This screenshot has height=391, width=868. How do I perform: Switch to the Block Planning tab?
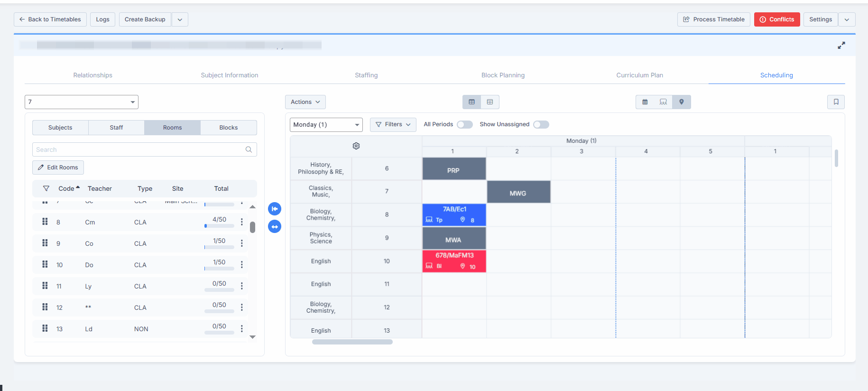pos(503,75)
